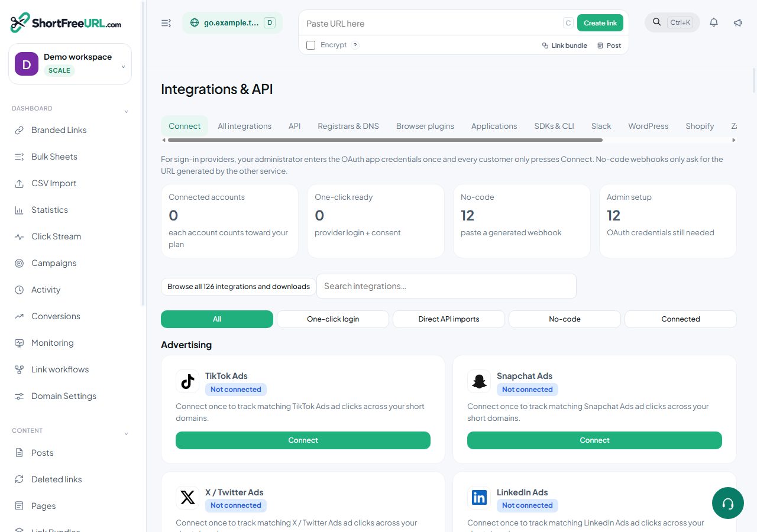Open the go.example domain selector
The image size is (757, 532).
pos(232,23)
